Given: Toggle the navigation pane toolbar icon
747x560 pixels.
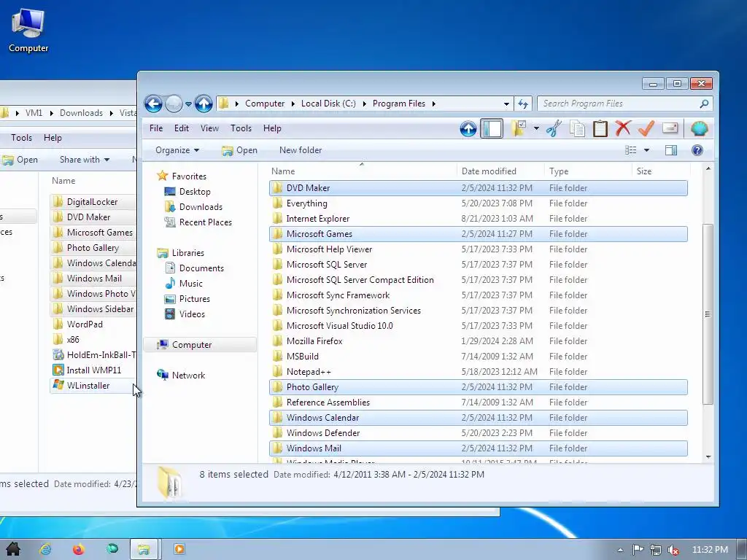Looking at the screenshot, I should coord(492,128).
